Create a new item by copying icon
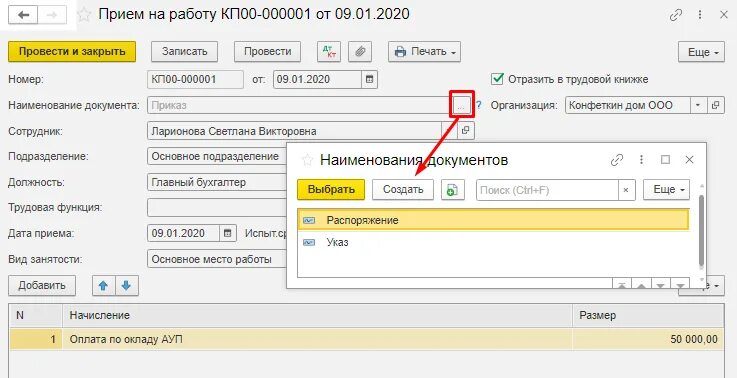 coord(453,190)
